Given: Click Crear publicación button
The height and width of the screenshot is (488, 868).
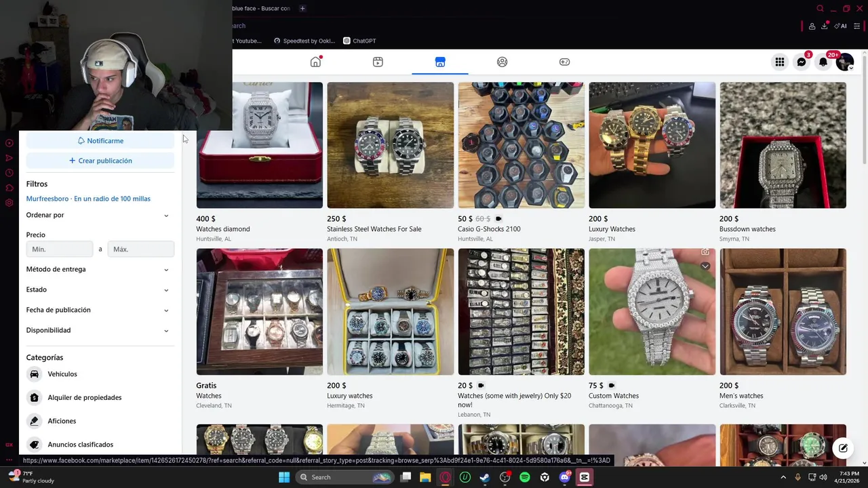Looking at the screenshot, I should coord(100,161).
